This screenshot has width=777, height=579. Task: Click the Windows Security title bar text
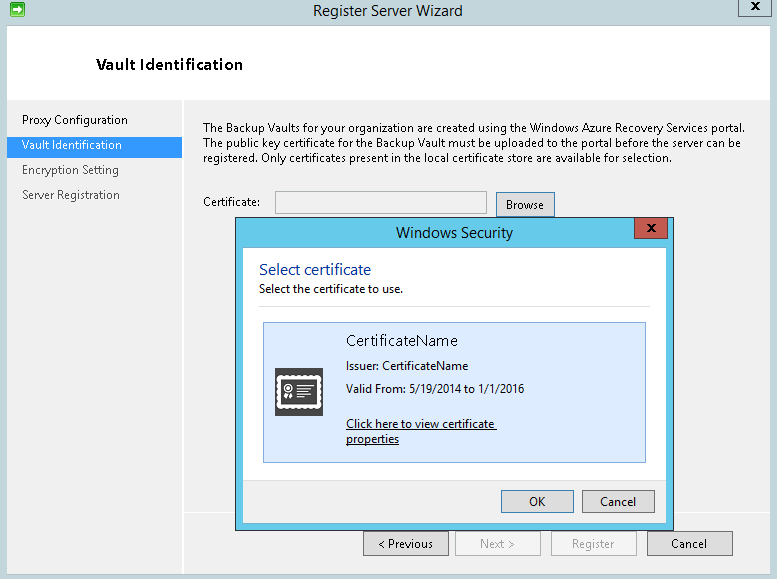coord(454,232)
